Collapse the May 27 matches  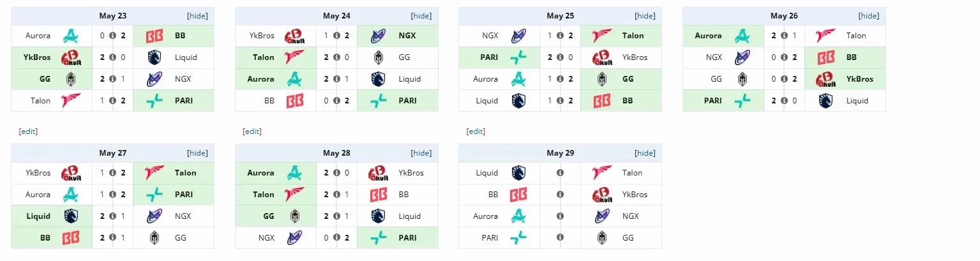click(x=197, y=153)
